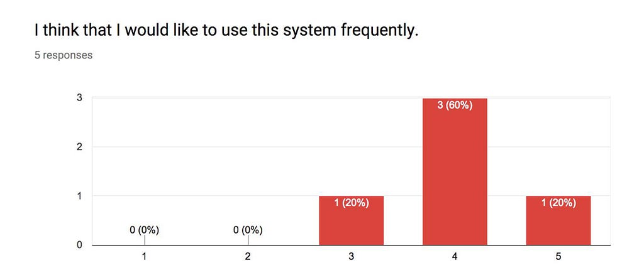The width and height of the screenshot is (644, 280).
Task: Click the '1 (20%)' label on bar 3
Action: tap(351, 203)
